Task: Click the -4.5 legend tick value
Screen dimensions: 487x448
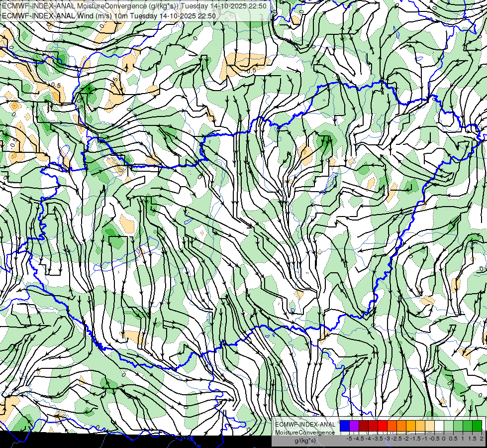Action: click(358, 439)
